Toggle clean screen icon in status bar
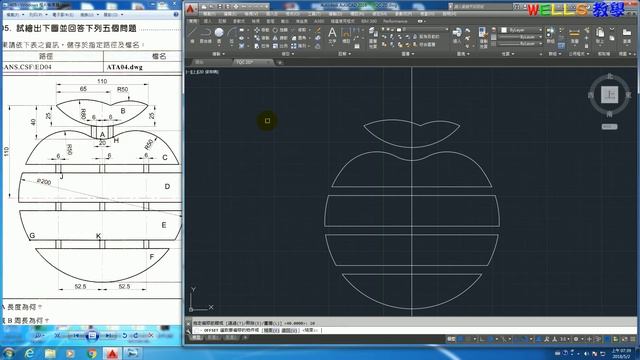The image size is (640, 360). [x=624, y=340]
